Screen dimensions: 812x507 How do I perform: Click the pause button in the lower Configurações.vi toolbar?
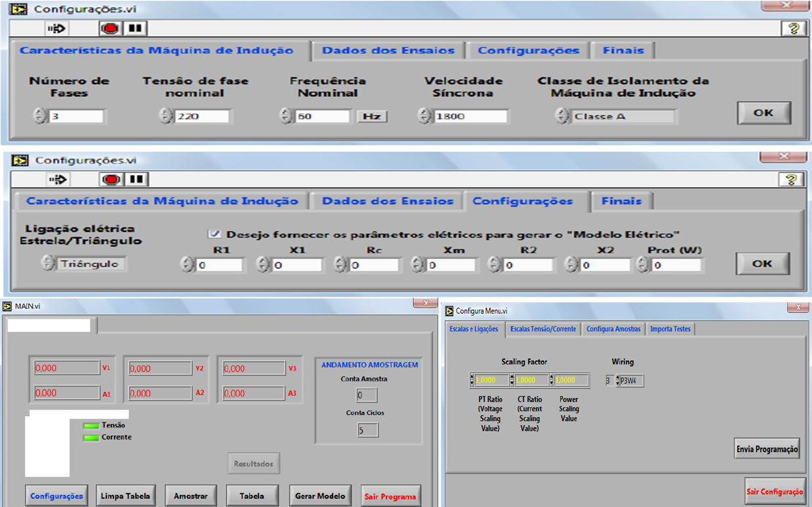[x=137, y=179]
